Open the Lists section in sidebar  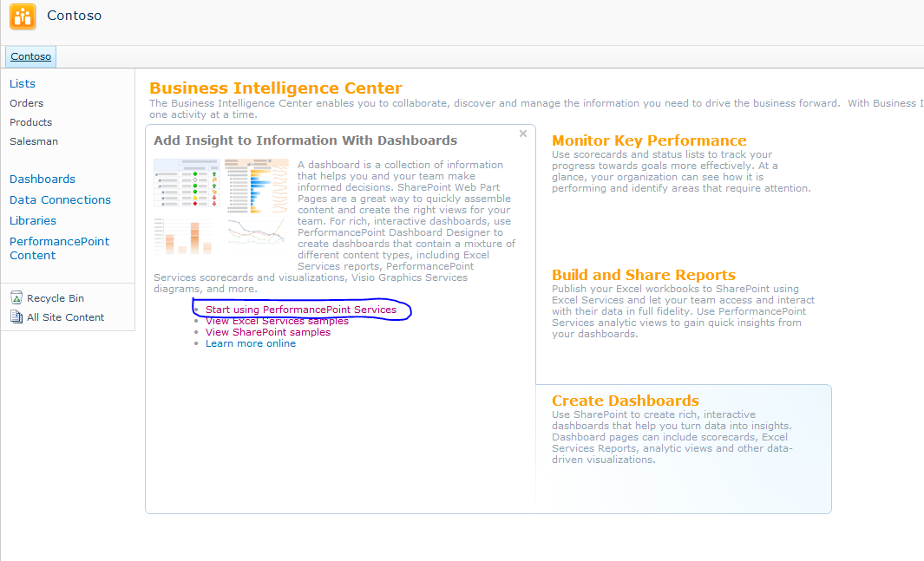point(23,83)
